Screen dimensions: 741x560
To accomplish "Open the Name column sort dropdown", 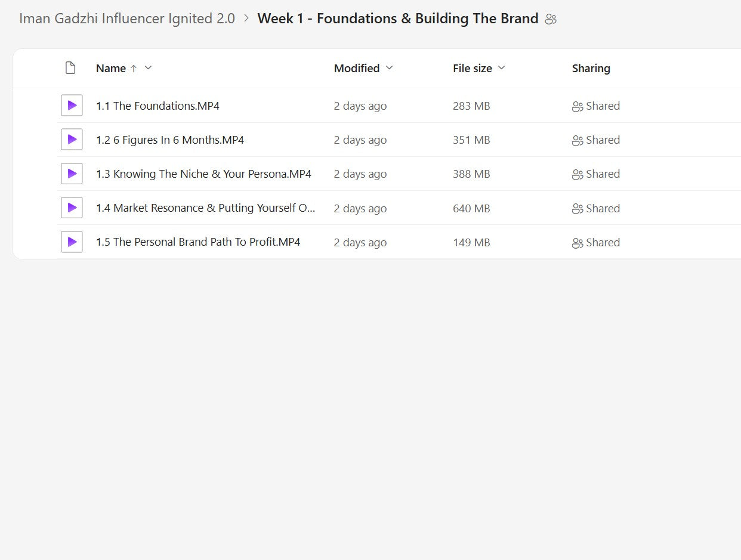I will [x=149, y=68].
